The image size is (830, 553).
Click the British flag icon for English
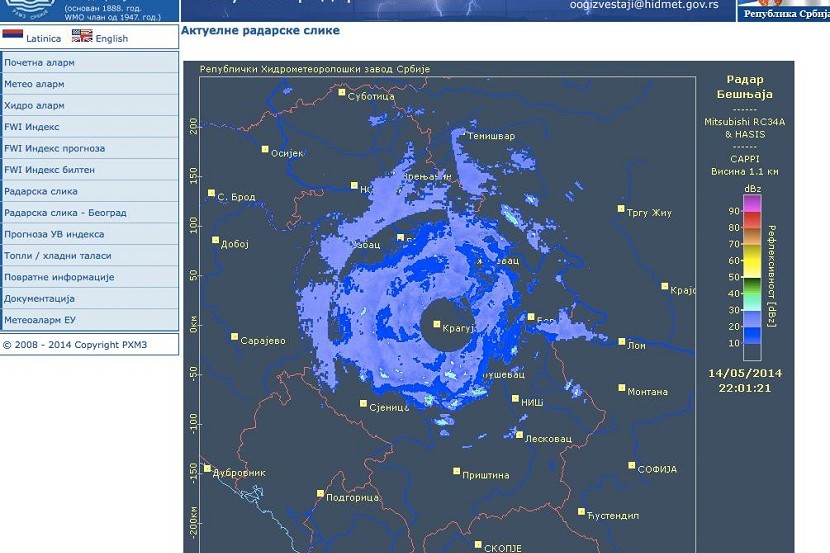point(82,35)
